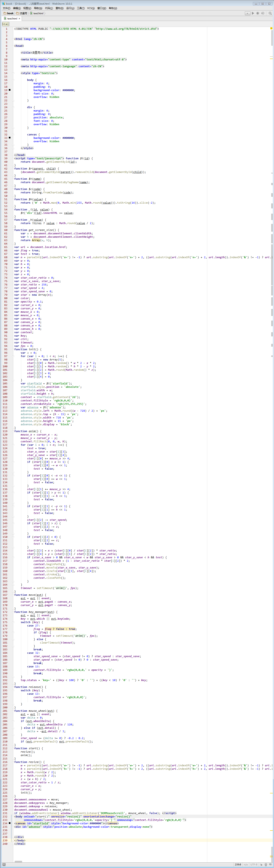Open the VCS(S) menu

pyautogui.click(x=91, y=8)
